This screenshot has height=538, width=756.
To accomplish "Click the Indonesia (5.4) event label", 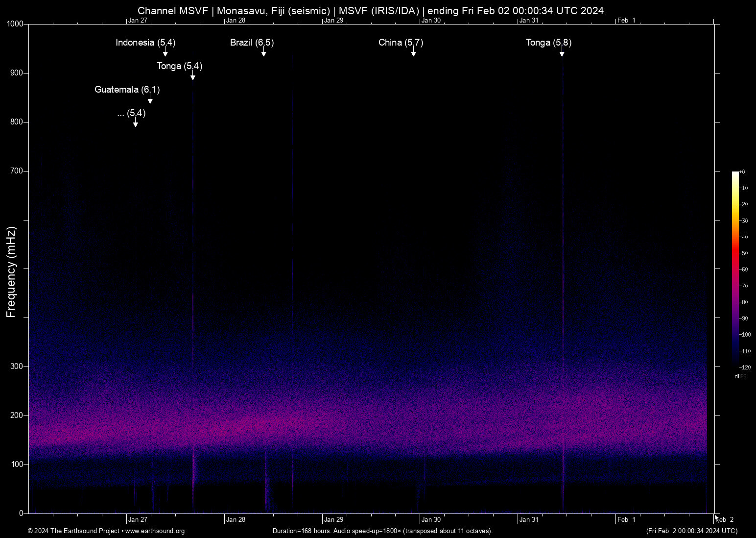I will 145,43.
